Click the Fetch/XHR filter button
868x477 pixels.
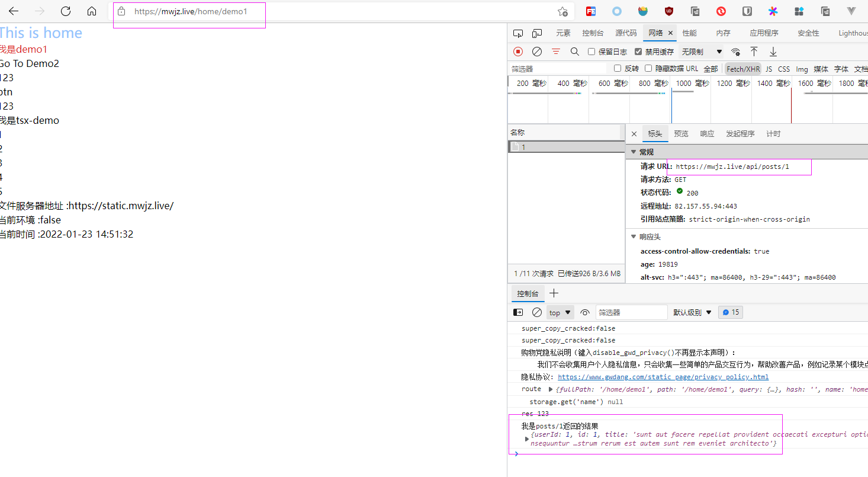tap(743, 69)
